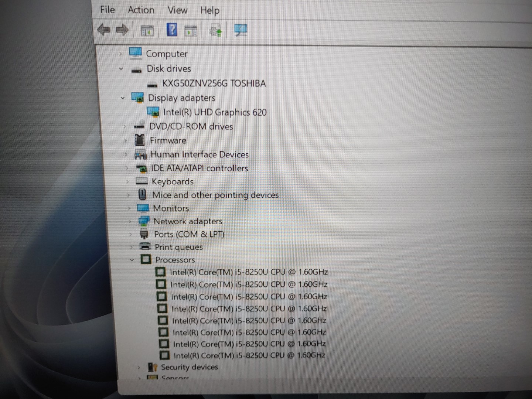Click the Update driver toolbar icon

point(216,30)
